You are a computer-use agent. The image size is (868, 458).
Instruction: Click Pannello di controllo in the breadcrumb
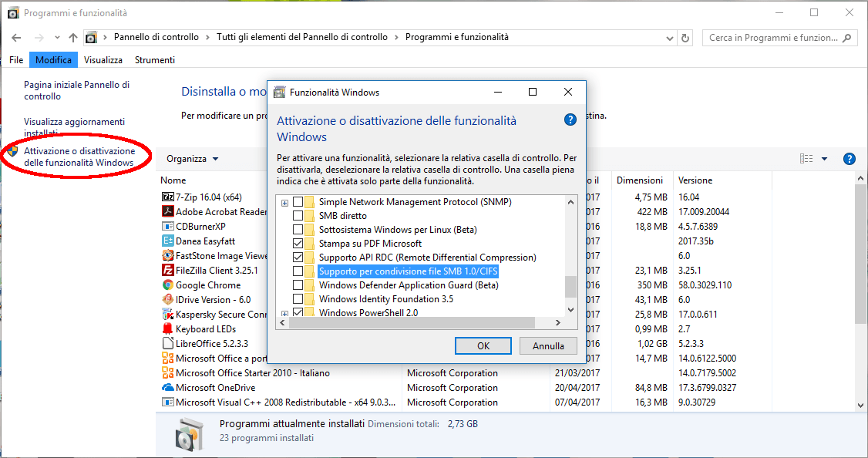tap(156, 37)
